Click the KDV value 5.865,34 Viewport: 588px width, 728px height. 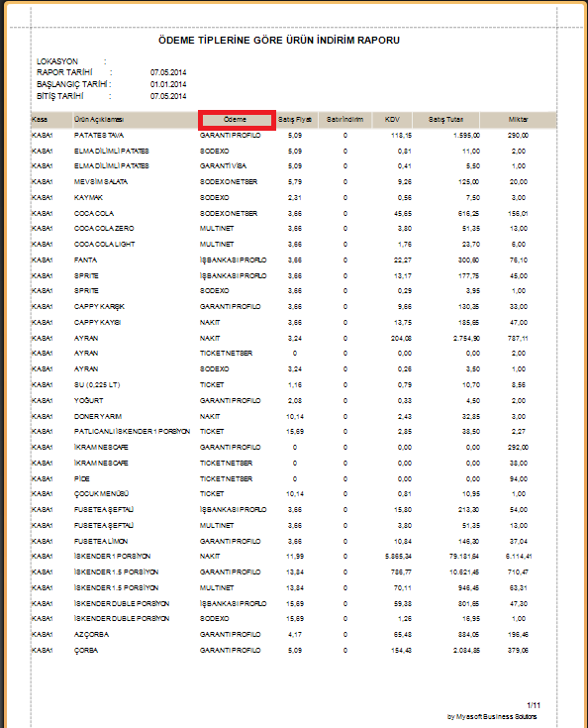click(x=398, y=556)
